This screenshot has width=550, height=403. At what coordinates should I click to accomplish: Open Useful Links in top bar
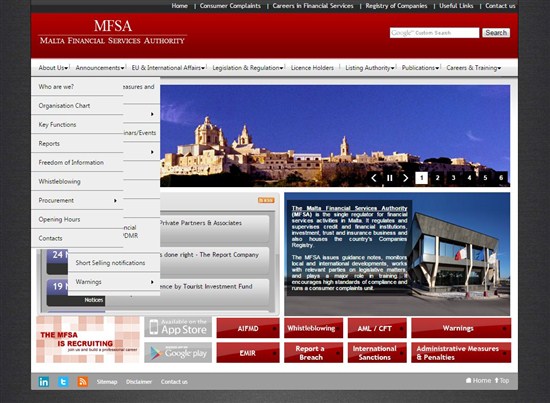pos(456,6)
